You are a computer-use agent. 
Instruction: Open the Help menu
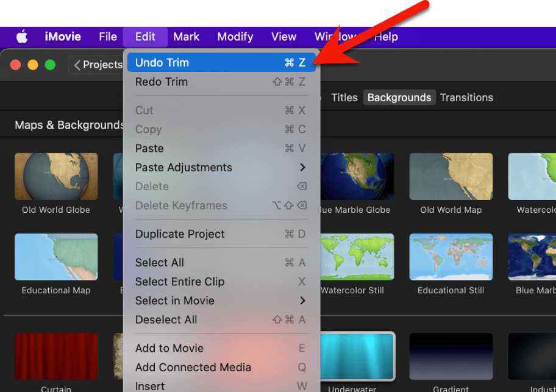(x=386, y=37)
